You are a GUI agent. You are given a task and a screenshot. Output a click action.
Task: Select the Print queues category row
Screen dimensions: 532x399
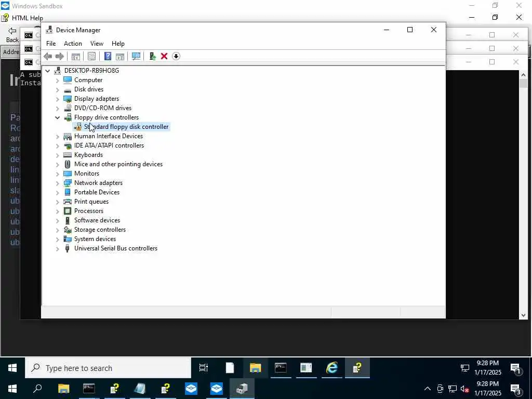(91, 202)
